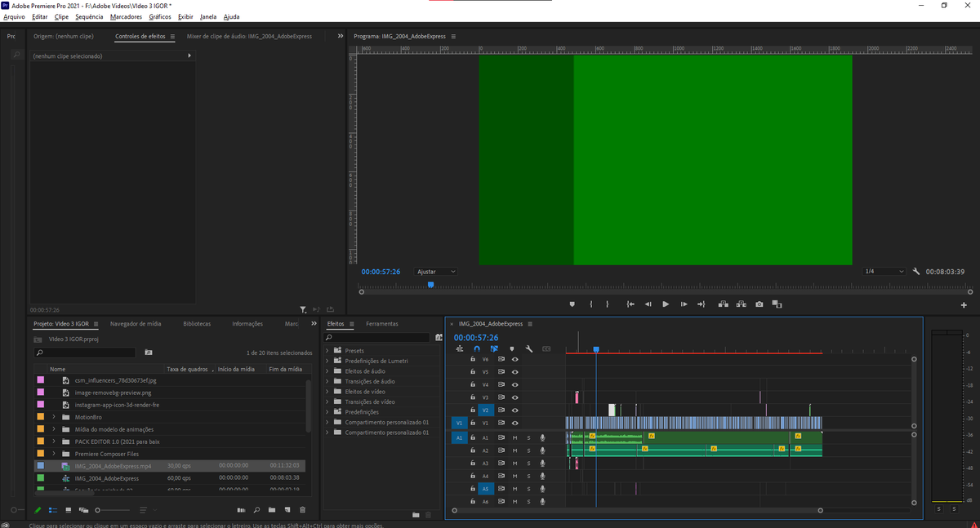The height and width of the screenshot is (528, 980).
Task: Open the 1/4 playback resolution dropdown
Action: [x=884, y=271]
